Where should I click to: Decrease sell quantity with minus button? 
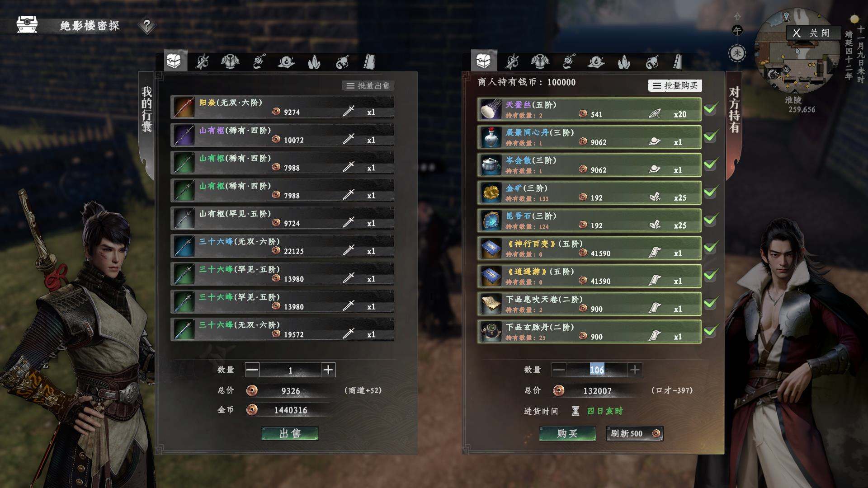tap(252, 370)
